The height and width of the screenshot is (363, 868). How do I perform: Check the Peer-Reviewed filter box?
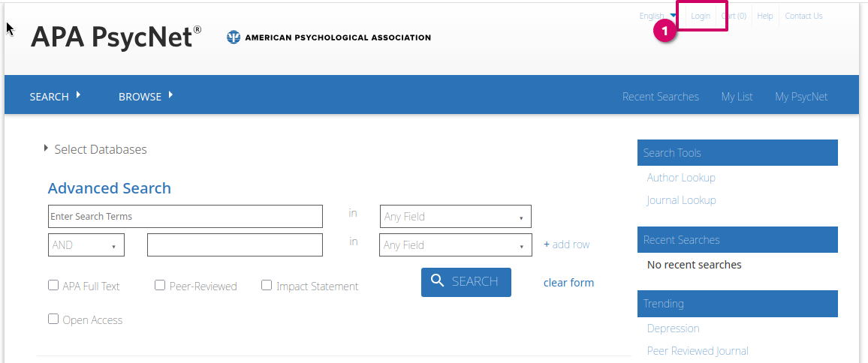click(x=160, y=285)
